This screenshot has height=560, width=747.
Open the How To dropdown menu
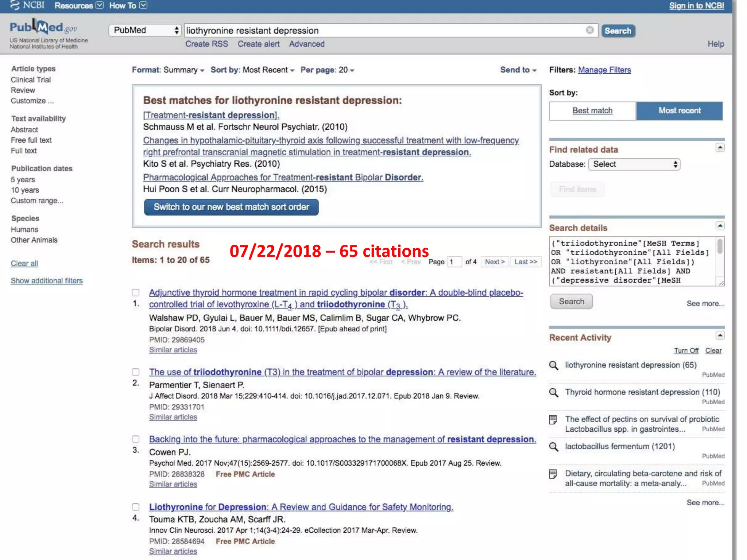(x=128, y=5)
